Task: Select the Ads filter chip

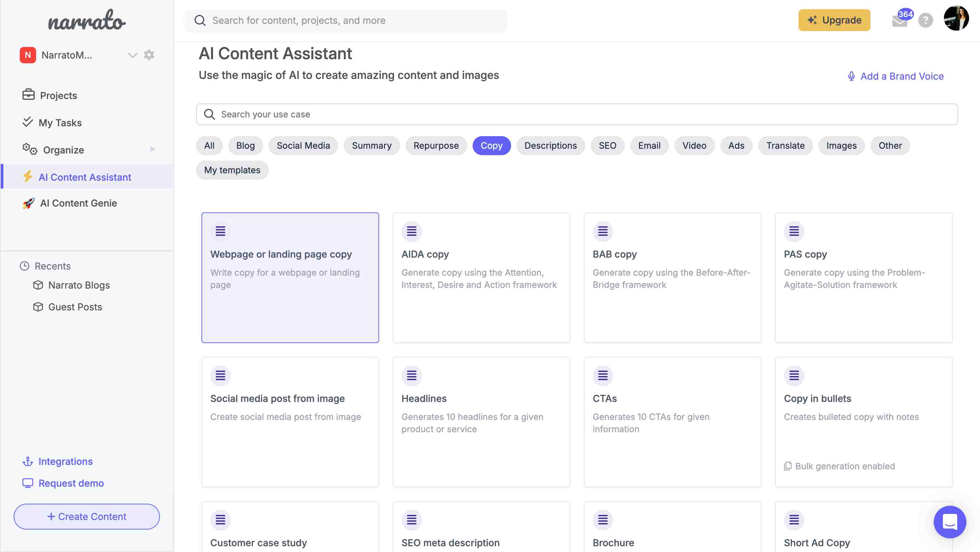Action: click(x=736, y=146)
